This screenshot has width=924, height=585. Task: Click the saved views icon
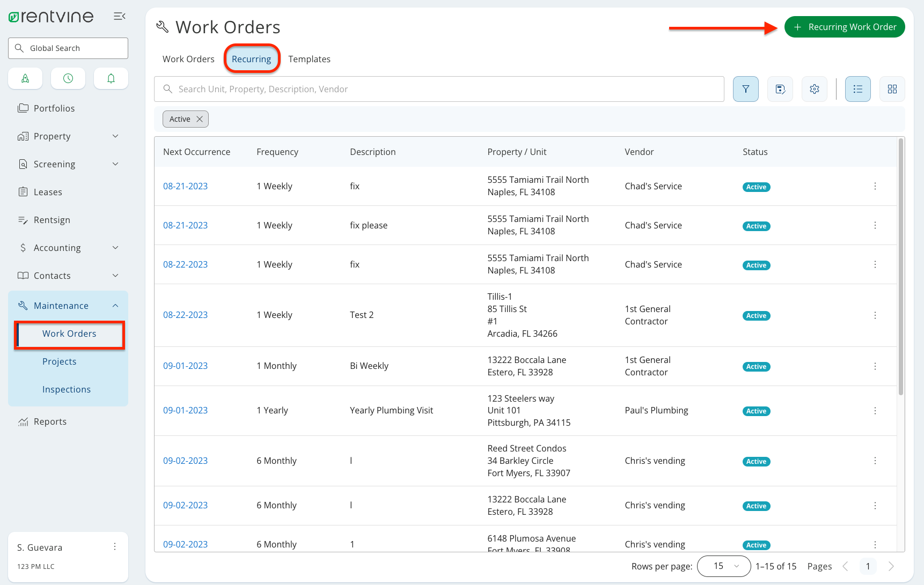pos(780,89)
